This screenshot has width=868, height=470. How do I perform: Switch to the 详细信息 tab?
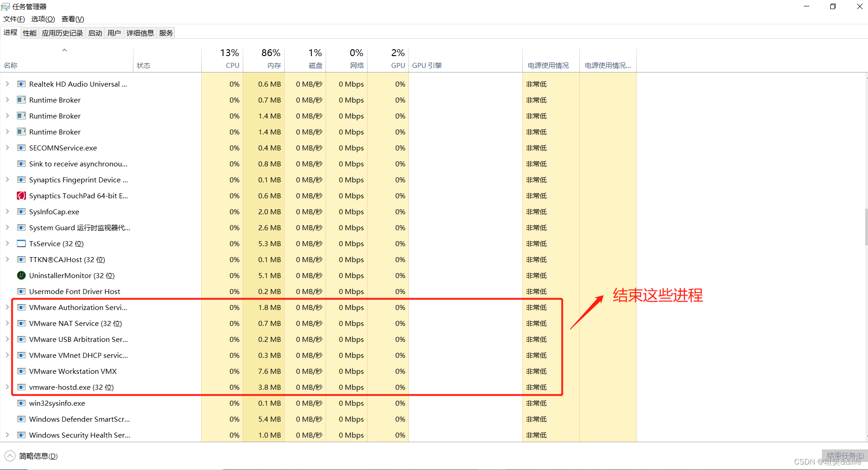[x=140, y=33]
